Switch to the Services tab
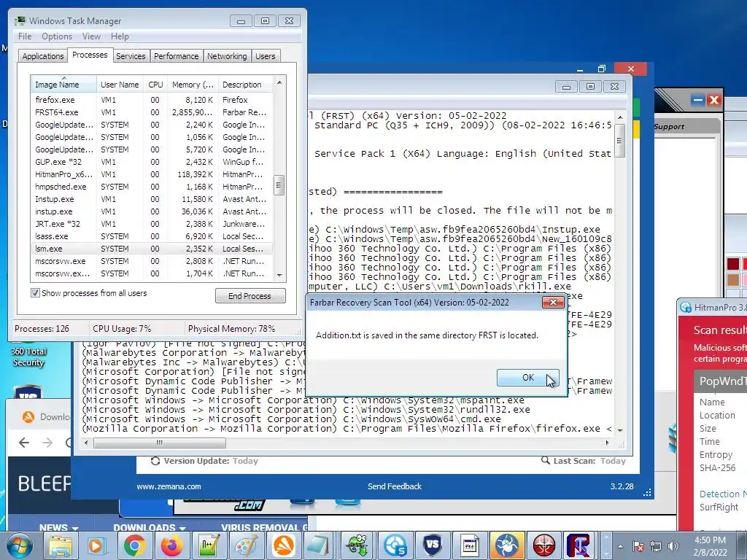747x560 pixels. click(131, 56)
